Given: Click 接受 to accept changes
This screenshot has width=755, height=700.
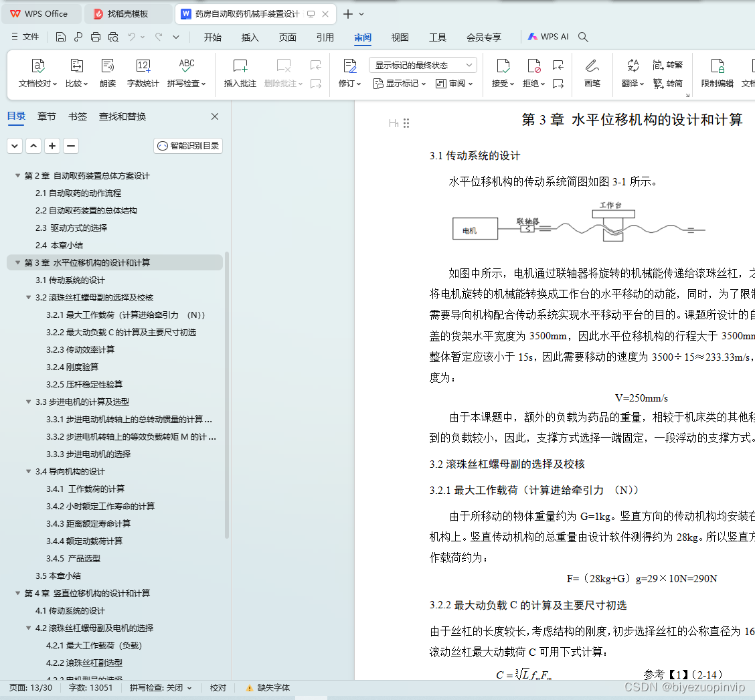Looking at the screenshot, I should [x=503, y=73].
